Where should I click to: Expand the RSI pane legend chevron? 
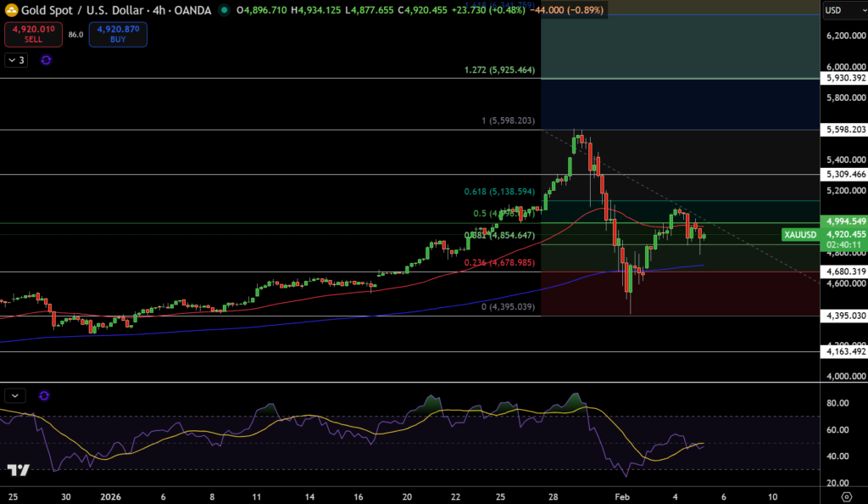[16, 395]
